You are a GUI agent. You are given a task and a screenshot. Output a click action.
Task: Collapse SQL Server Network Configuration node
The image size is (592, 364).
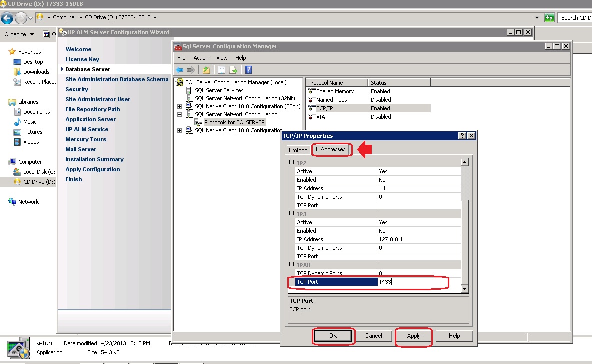180,115
